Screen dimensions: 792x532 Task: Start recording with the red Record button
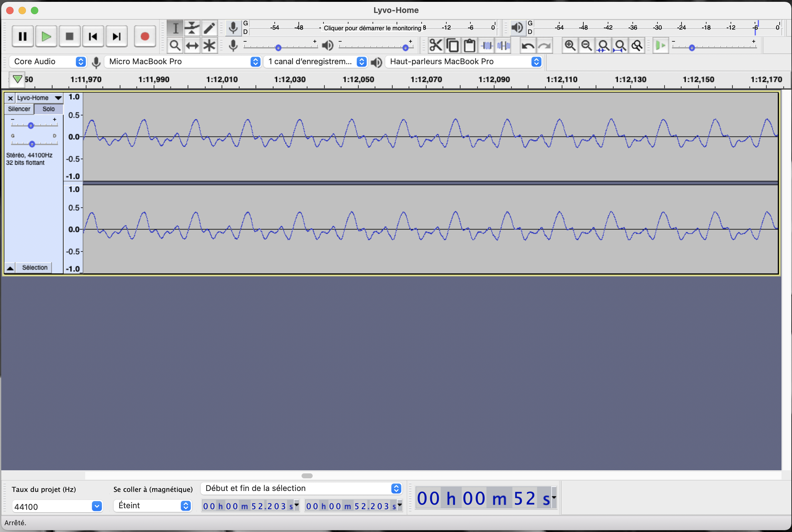tap(145, 36)
